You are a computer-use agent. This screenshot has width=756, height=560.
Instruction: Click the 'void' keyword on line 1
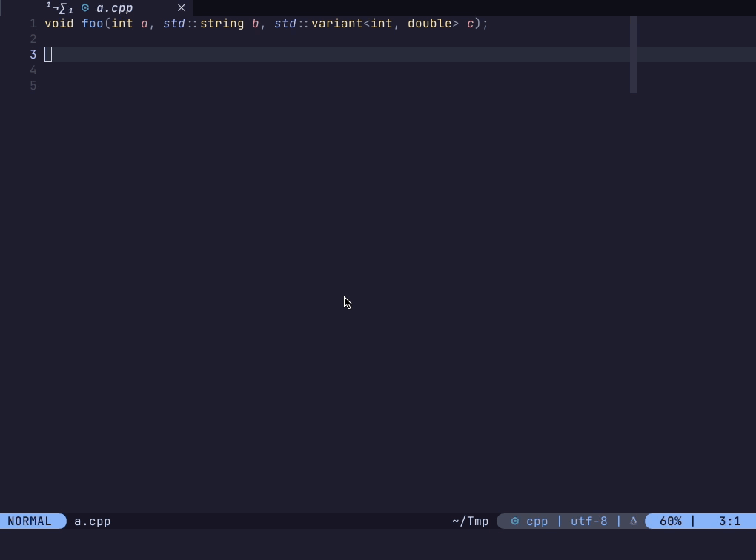(x=59, y=24)
